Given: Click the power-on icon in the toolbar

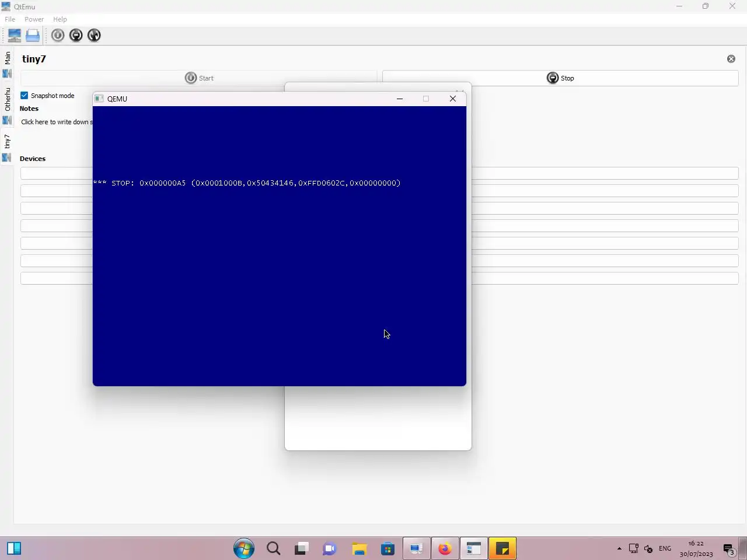Looking at the screenshot, I should click(58, 36).
